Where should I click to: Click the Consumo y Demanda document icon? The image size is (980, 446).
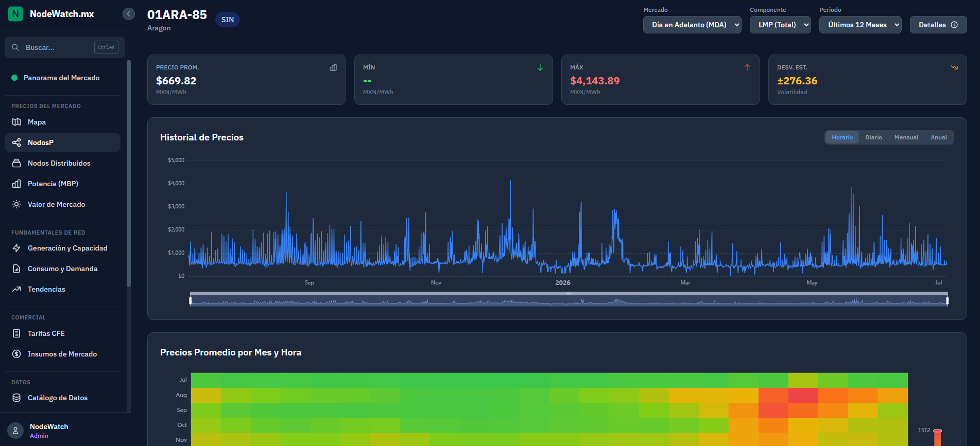pyautogui.click(x=16, y=269)
